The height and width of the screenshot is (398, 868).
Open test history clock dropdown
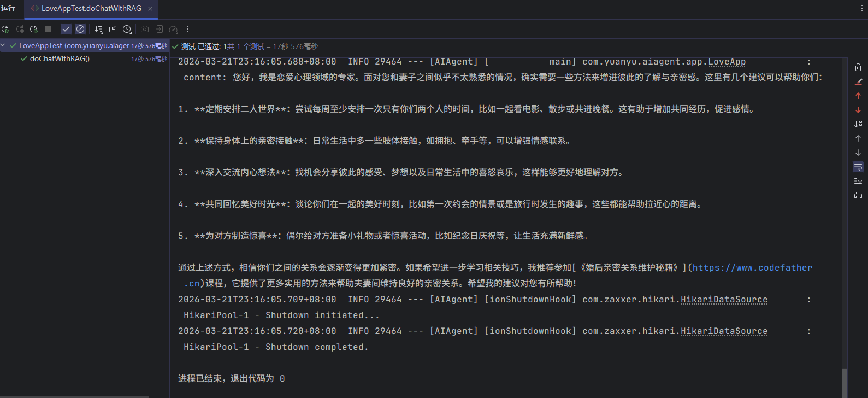click(x=127, y=29)
